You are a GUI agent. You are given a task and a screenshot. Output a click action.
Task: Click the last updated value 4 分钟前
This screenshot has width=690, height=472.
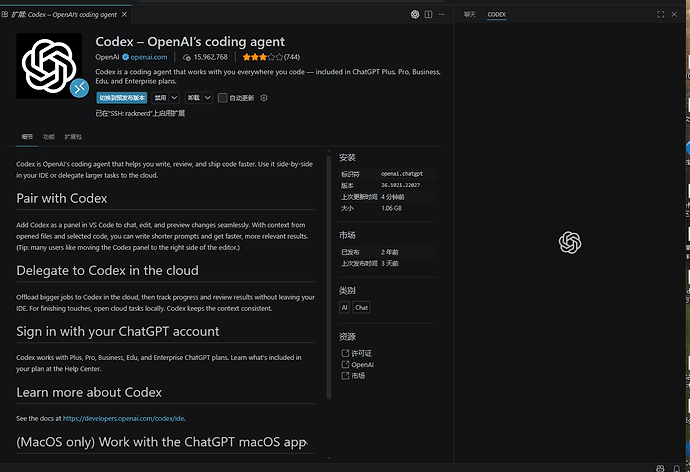tap(393, 197)
